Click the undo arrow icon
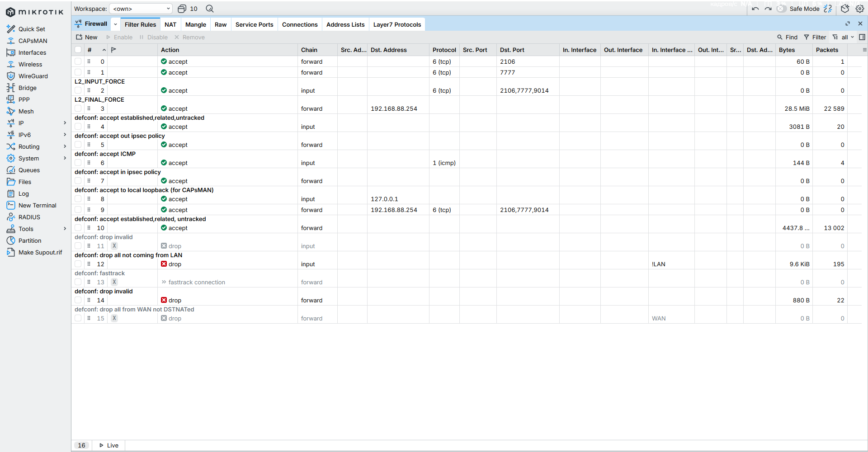This screenshot has width=868, height=452. point(755,9)
